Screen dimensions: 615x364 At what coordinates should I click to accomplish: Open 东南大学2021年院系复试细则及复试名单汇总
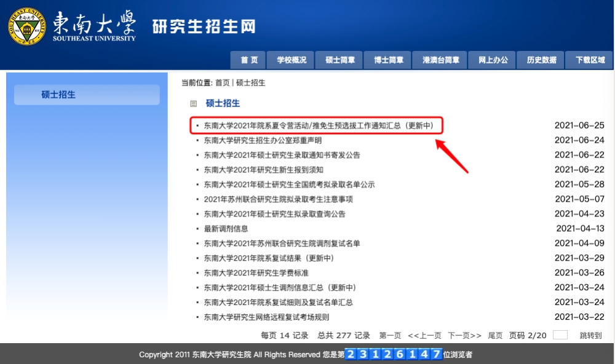pos(279,302)
